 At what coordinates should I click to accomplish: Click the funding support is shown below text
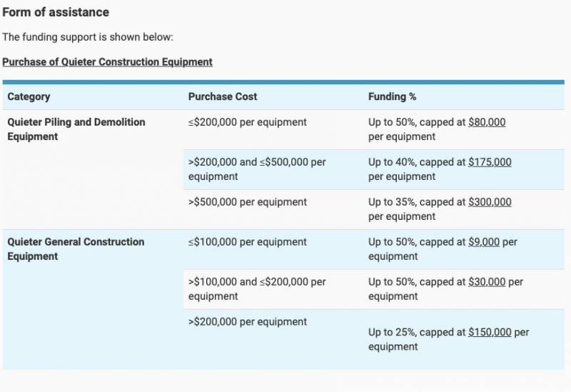(88, 37)
